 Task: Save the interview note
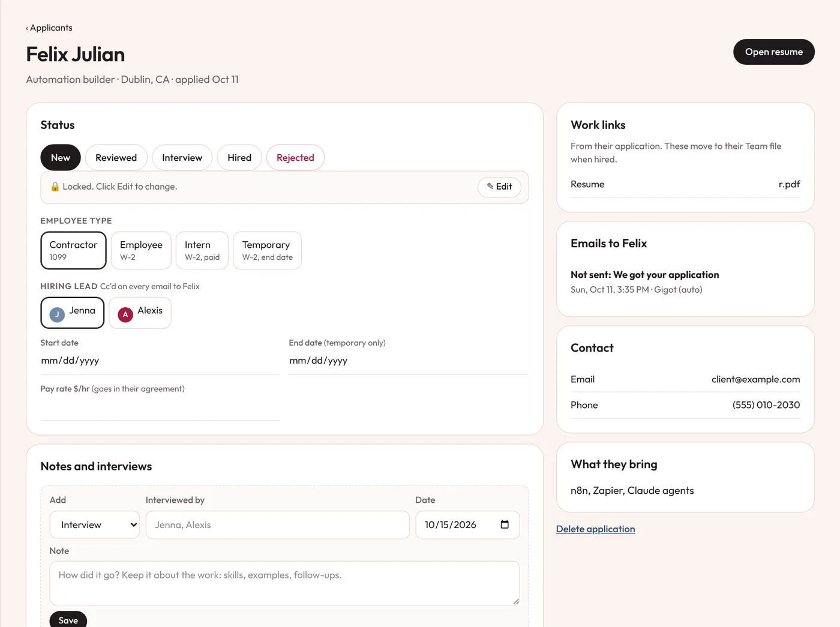click(68, 620)
